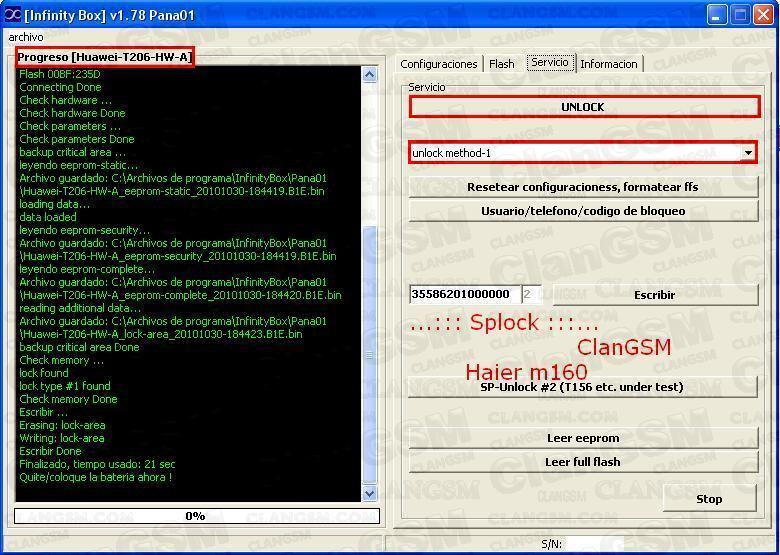Click log line 'Check hardware Done'
This screenshot has width=780, height=555.
click(72, 113)
